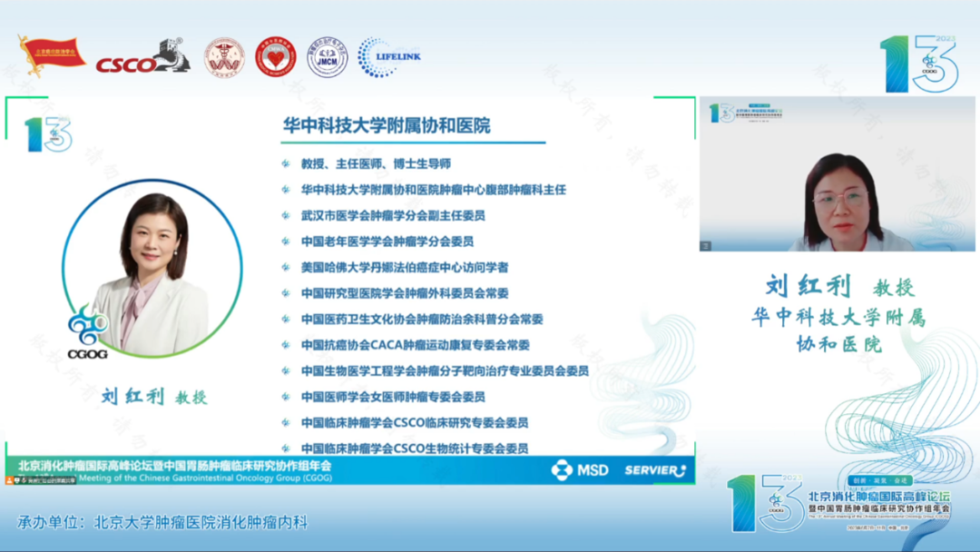Click the small icon in webcam corner

(706, 246)
